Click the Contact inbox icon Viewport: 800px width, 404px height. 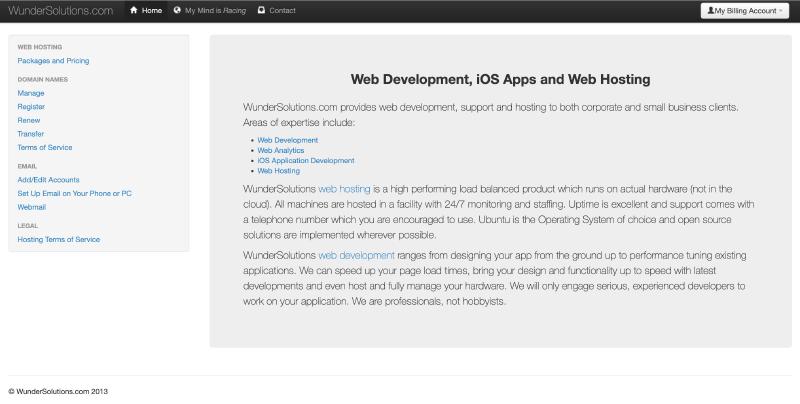pyautogui.click(x=261, y=10)
